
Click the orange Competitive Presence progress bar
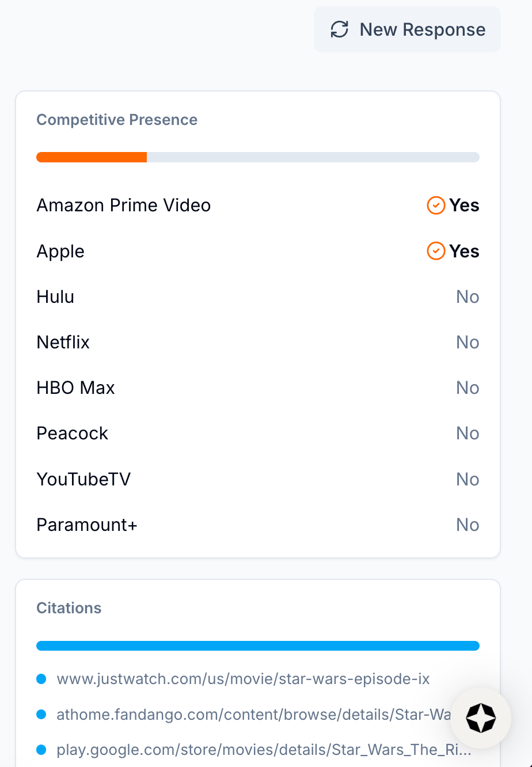coord(92,157)
